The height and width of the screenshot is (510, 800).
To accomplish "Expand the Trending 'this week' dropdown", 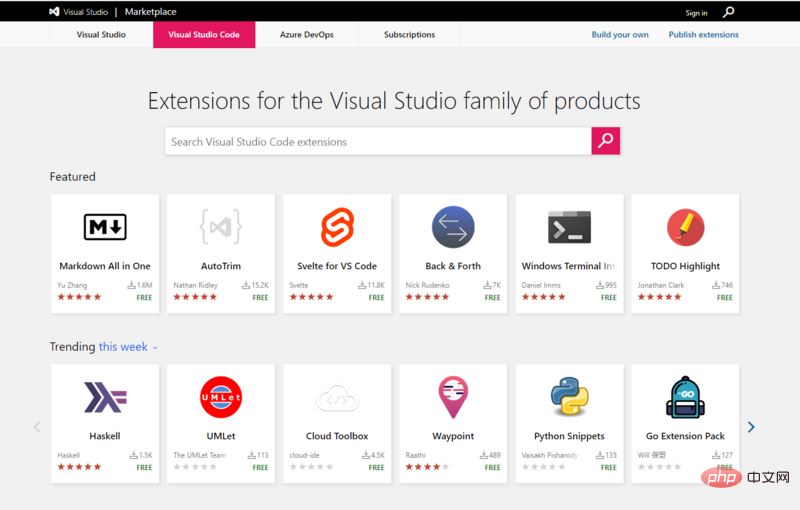I will [128, 347].
